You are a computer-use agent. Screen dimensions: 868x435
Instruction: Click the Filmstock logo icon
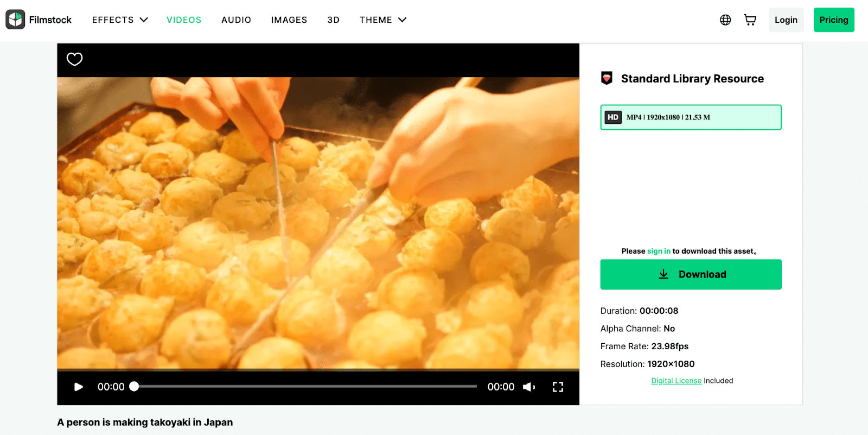pyautogui.click(x=15, y=20)
